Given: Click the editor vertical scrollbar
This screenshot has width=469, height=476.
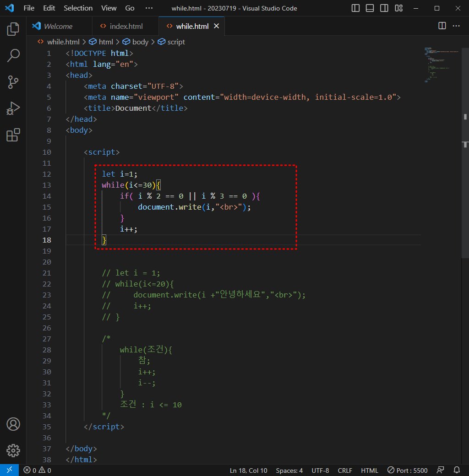Looking at the screenshot, I should (x=465, y=152).
